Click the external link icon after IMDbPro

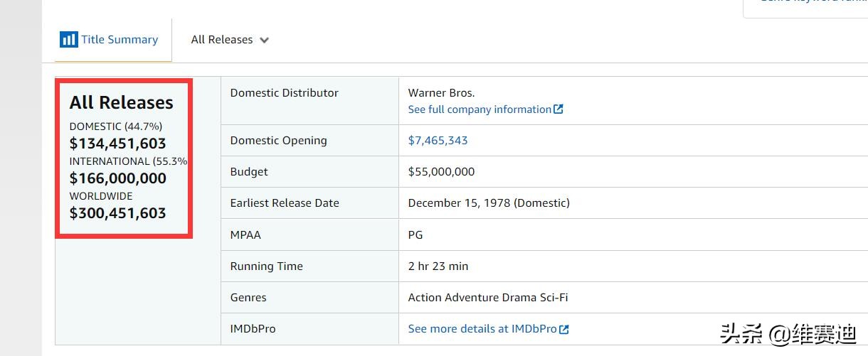click(564, 329)
